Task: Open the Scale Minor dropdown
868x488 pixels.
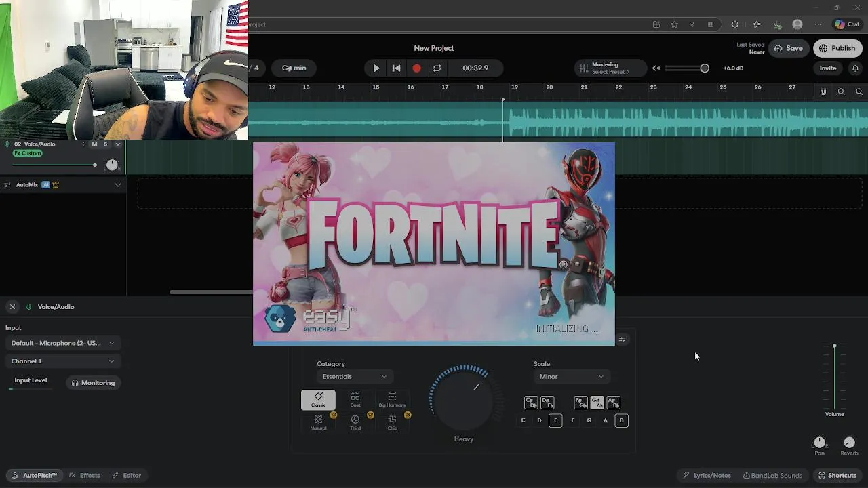Action: coord(571,377)
